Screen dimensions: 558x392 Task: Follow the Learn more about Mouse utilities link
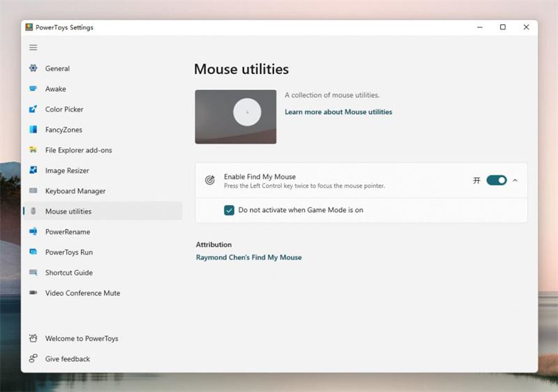(x=338, y=112)
